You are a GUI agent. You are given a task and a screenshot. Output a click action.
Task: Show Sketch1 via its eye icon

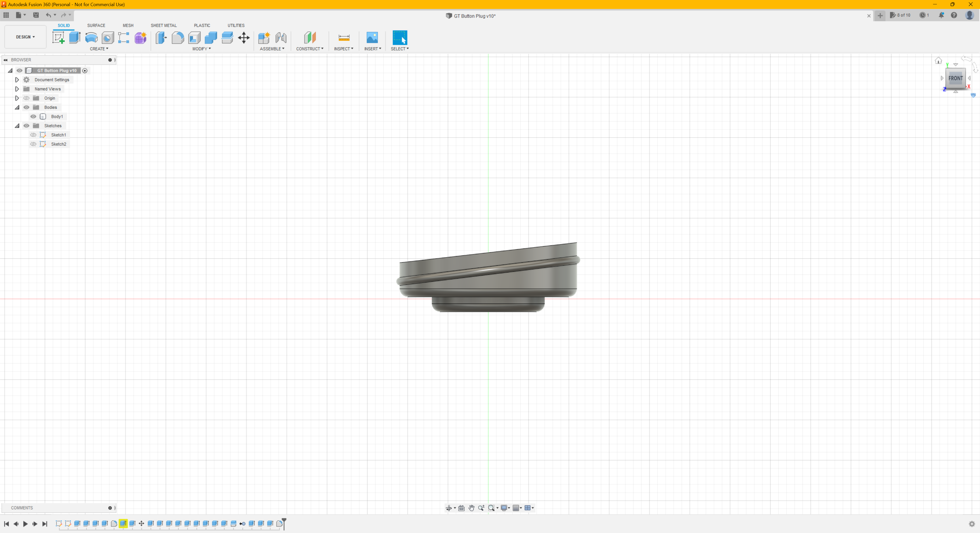click(x=33, y=135)
